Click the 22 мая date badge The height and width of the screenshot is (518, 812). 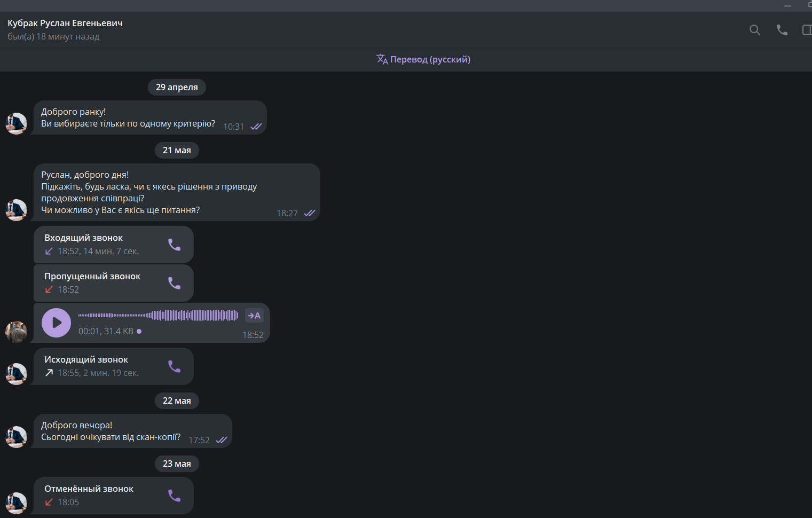(x=177, y=401)
